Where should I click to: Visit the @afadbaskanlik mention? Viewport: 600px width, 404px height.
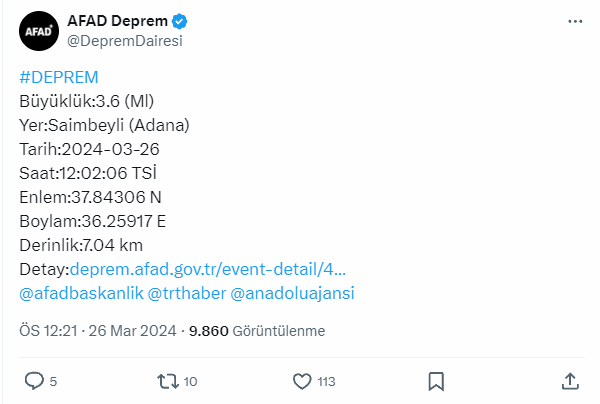pos(81,293)
